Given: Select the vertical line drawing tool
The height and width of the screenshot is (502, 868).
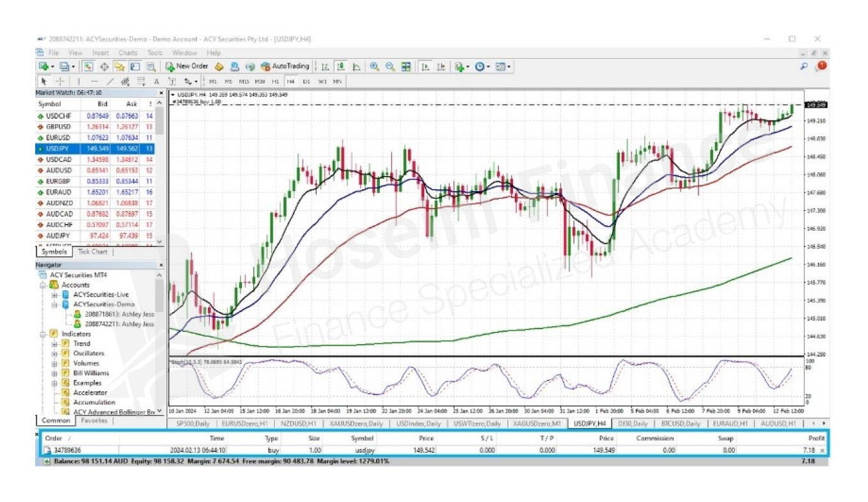Looking at the screenshot, I should pyautogui.click(x=78, y=81).
